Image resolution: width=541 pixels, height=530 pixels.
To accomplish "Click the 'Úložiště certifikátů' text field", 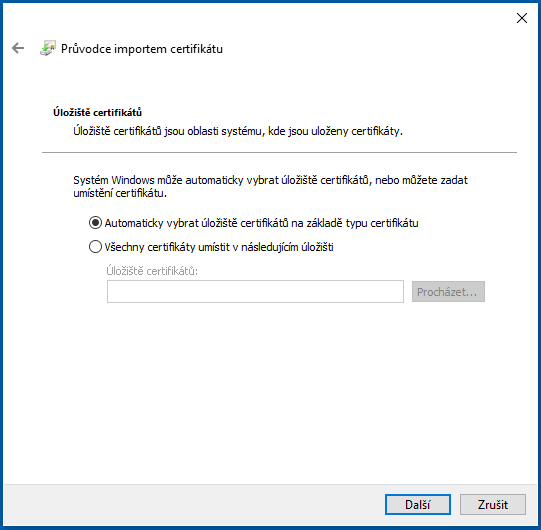I will (x=255, y=292).
